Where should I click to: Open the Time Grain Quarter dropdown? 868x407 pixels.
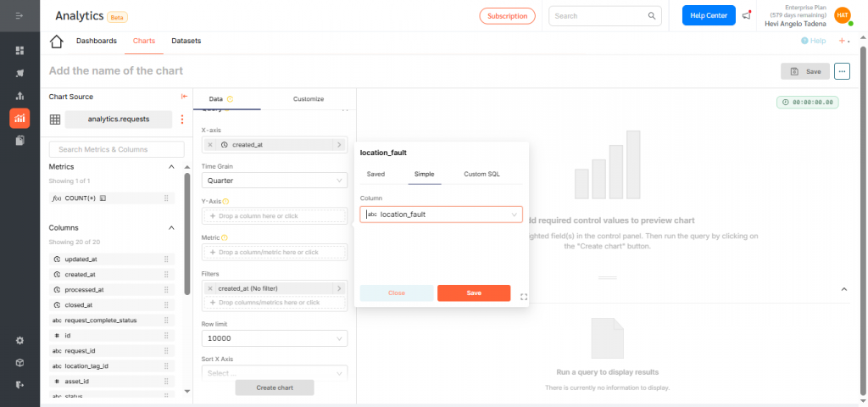(274, 181)
